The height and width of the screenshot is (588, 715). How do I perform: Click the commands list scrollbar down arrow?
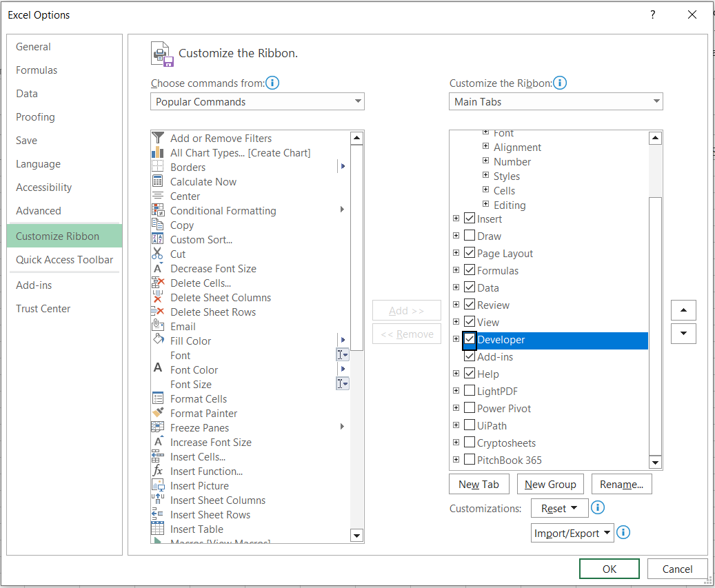pyautogui.click(x=356, y=535)
